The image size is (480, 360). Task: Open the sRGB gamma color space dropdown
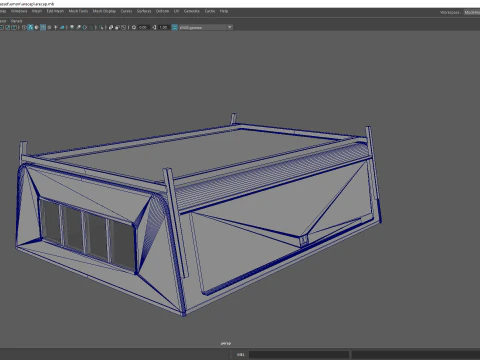tap(206, 27)
